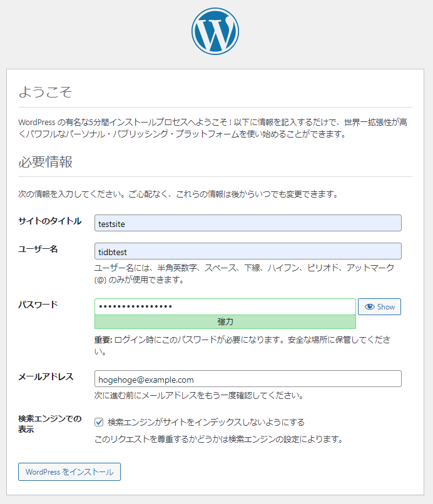The width and height of the screenshot is (433, 504).
Task: Click the 強力 password strength indicator
Action: (225, 322)
